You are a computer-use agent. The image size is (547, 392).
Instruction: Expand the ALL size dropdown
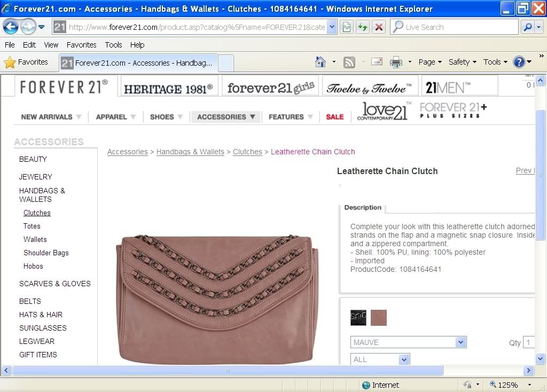pyautogui.click(x=380, y=359)
